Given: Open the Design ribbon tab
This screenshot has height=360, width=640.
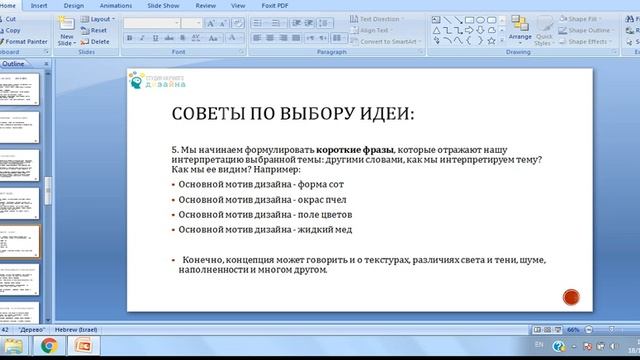Looking at the screenshot, I should pos(74,6).
